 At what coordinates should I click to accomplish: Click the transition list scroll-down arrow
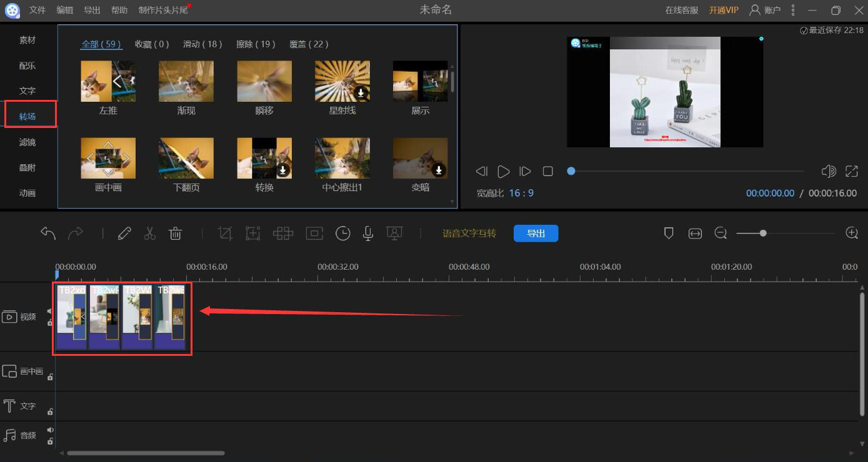coord(452,202)
